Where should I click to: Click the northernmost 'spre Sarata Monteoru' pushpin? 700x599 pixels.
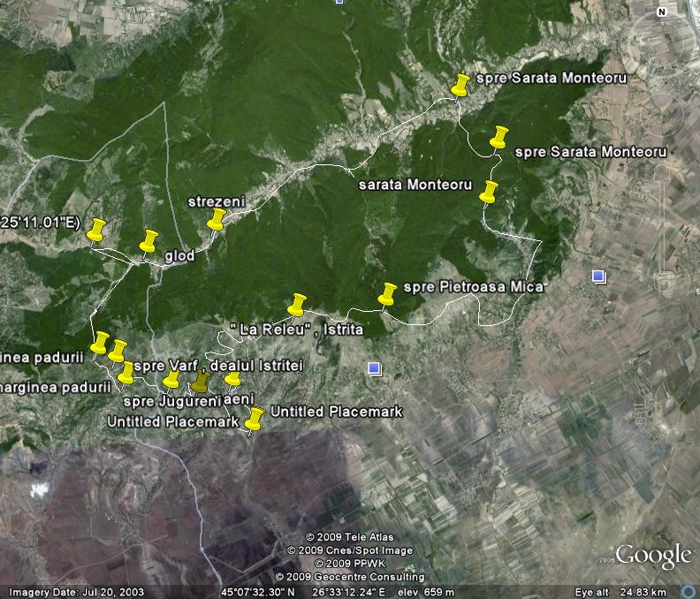click(460, 85)
